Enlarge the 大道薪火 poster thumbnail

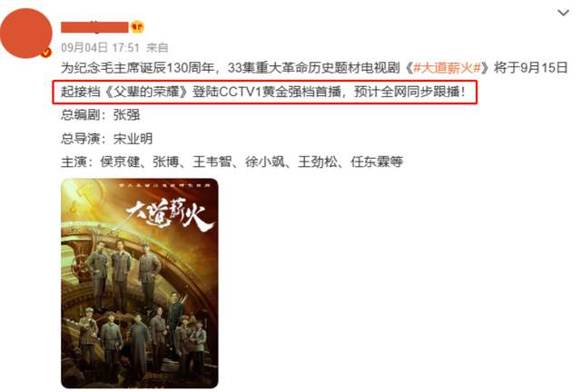(x=140, y=283)
